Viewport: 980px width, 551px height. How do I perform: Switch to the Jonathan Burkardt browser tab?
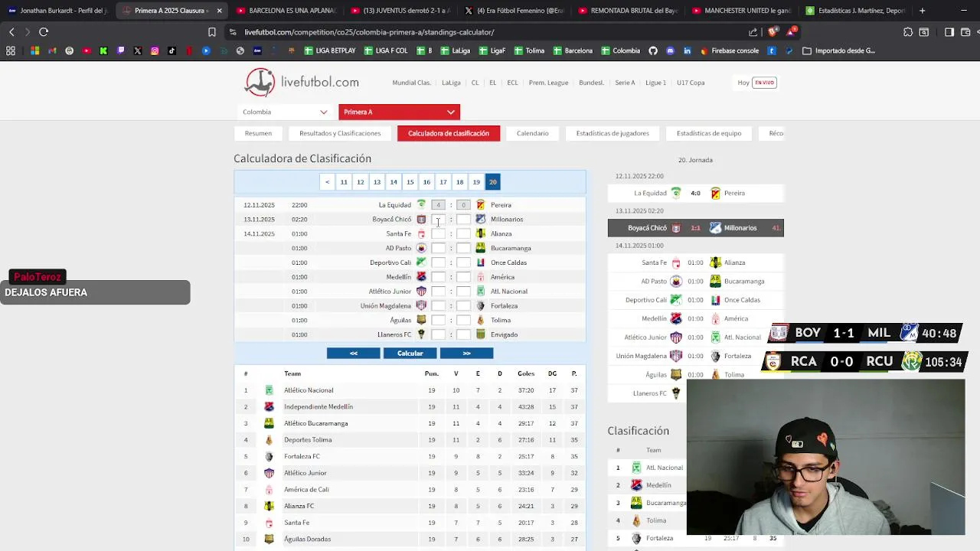[58, 11]
